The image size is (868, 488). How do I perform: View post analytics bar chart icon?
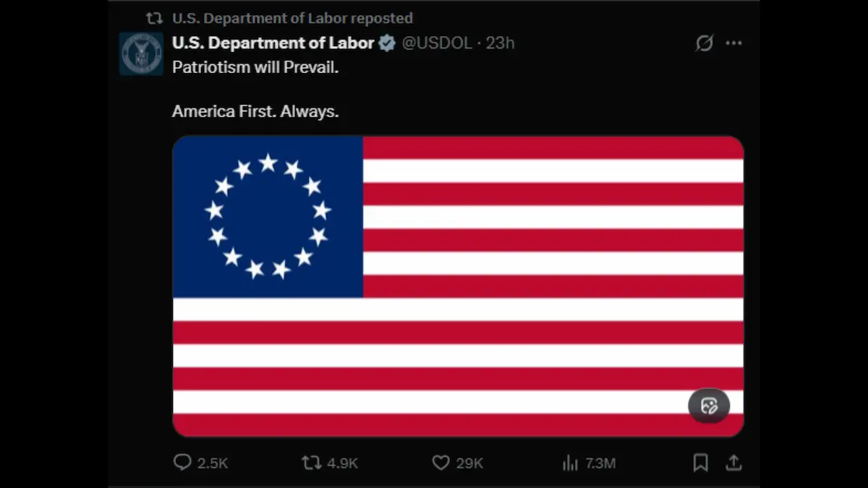[570, 462]
